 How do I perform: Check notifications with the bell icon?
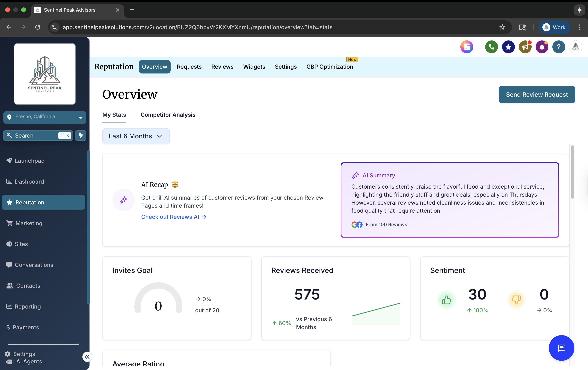542,47
